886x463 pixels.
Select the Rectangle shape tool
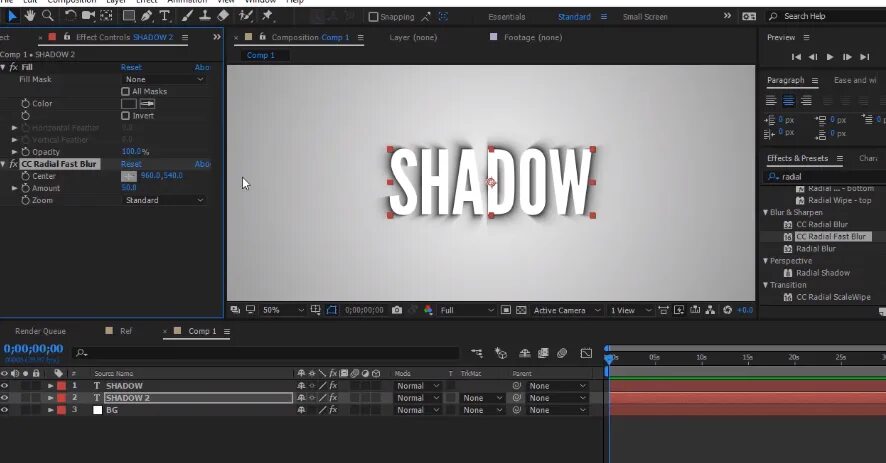[x=129, y=16]
